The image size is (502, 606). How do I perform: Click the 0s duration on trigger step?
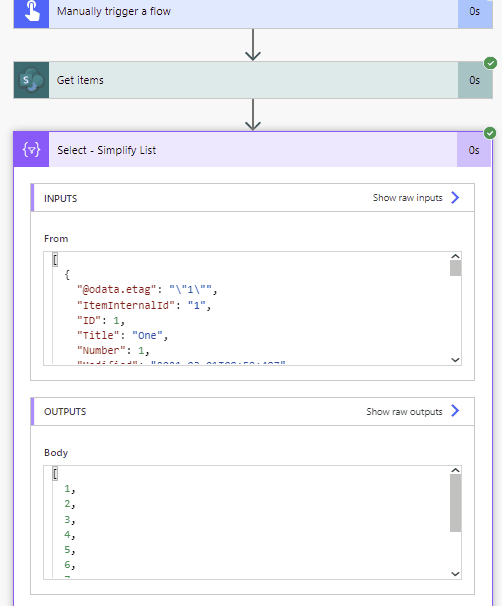[475, 12]
